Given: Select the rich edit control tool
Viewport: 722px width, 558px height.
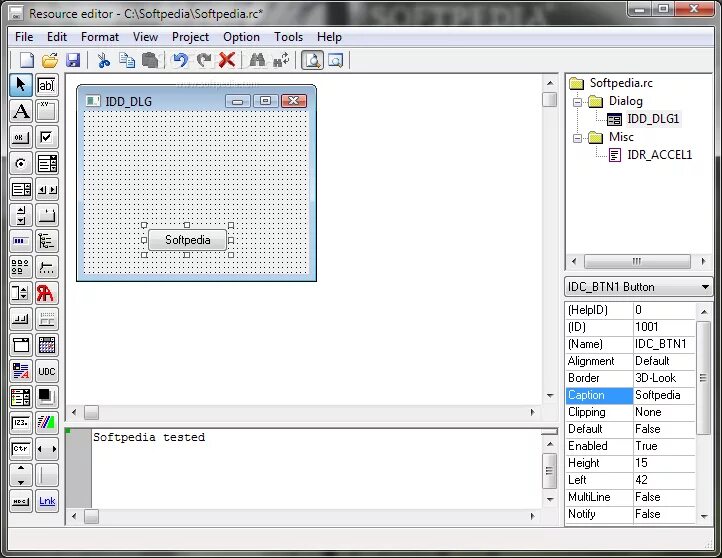Looking at the screenshot, I should 21,371.
